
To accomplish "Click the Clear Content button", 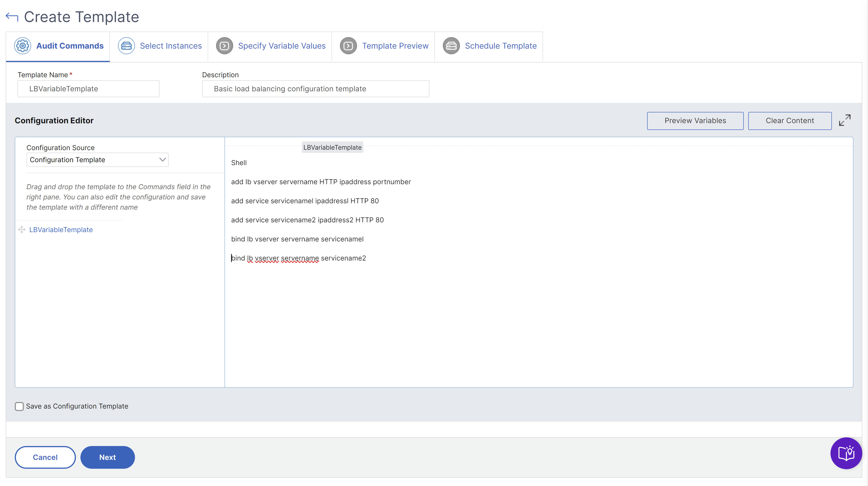I will (790, 121).
